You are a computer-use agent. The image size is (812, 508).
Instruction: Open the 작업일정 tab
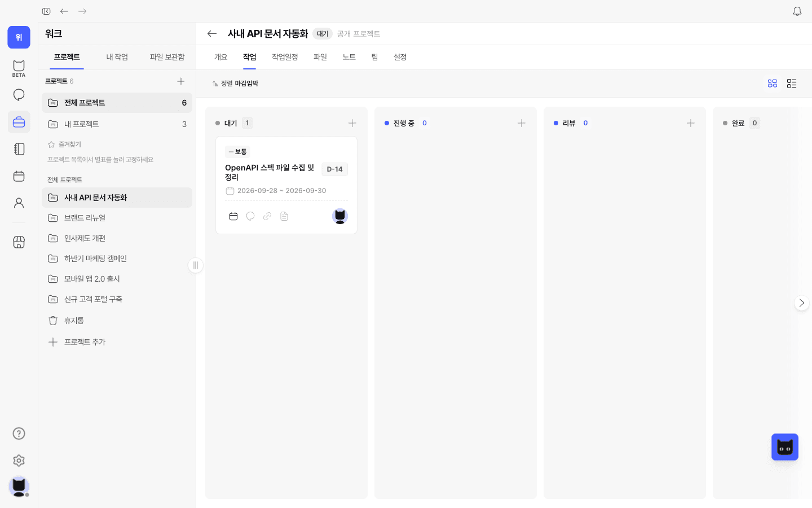285,57
